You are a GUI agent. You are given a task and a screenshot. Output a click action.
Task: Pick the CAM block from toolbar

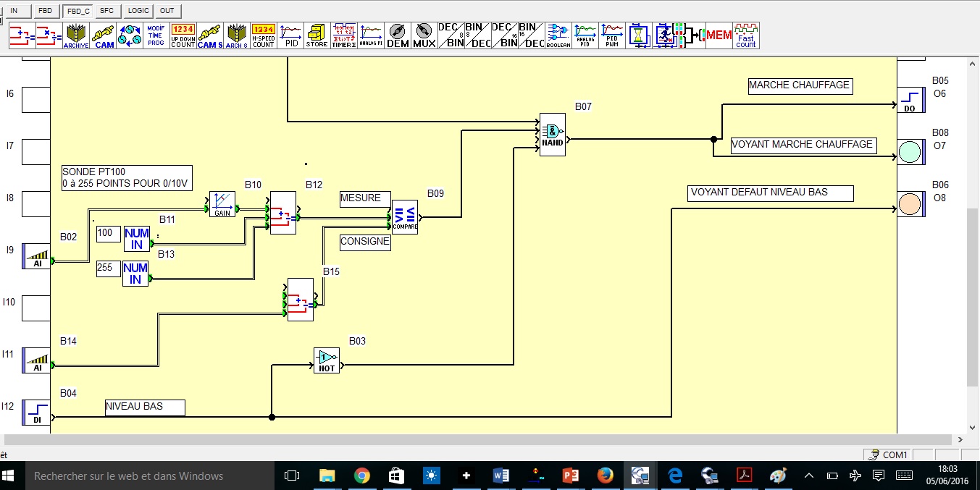[104, 35]
